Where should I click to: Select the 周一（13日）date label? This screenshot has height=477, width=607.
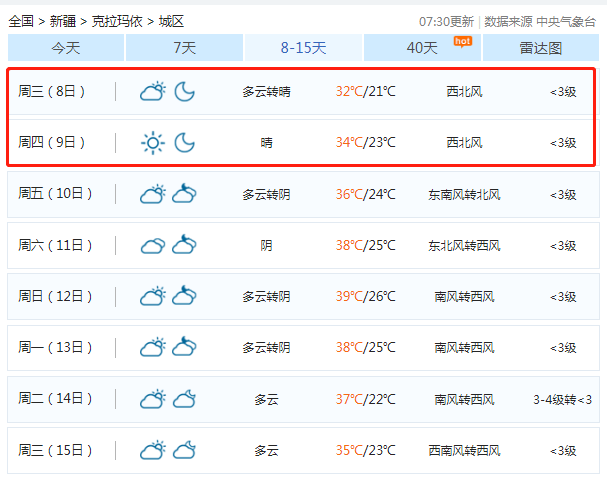click(x=55, y=347)
